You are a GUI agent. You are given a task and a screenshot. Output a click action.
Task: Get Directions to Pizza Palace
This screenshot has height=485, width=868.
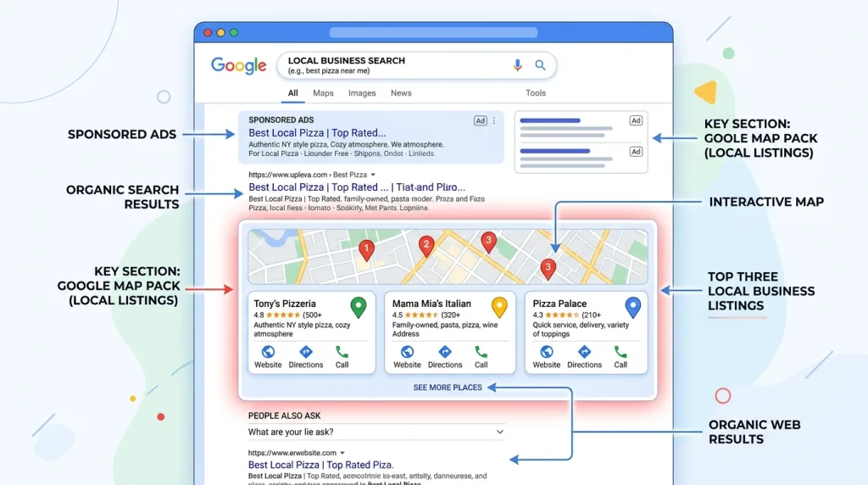[585, 357]
